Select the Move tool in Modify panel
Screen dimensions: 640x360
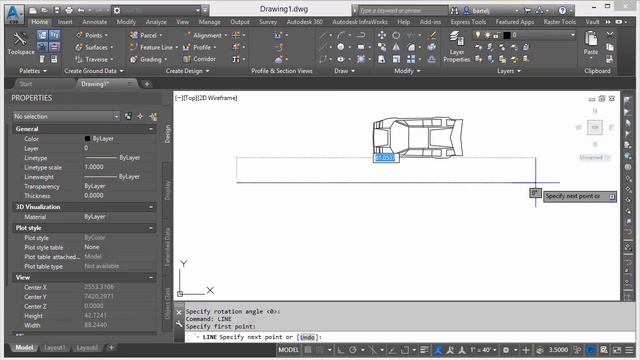click(x=382, y=36)
